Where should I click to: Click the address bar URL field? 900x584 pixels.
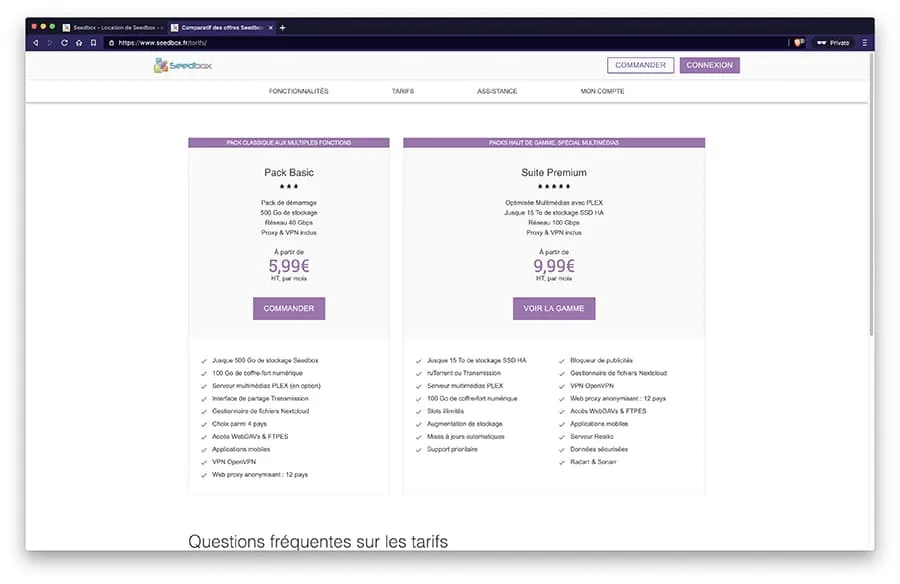pyautogui.click(x=448, y=43)
